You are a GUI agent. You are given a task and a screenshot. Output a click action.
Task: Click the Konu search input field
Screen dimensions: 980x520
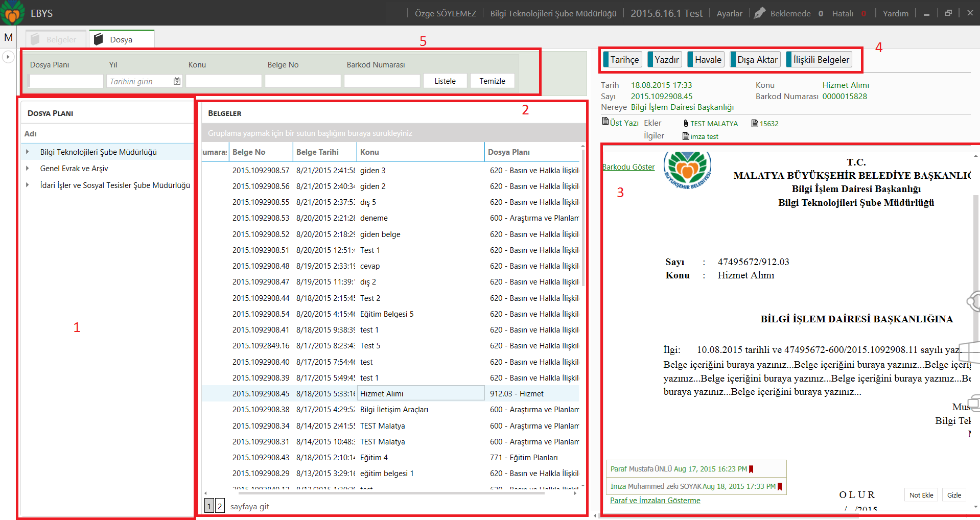pyautogui.click(x=223, y=81)
